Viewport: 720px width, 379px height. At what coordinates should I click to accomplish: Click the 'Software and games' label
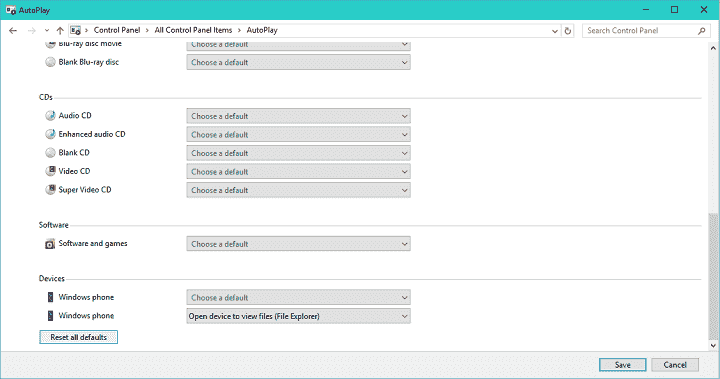tap(93, 243)
